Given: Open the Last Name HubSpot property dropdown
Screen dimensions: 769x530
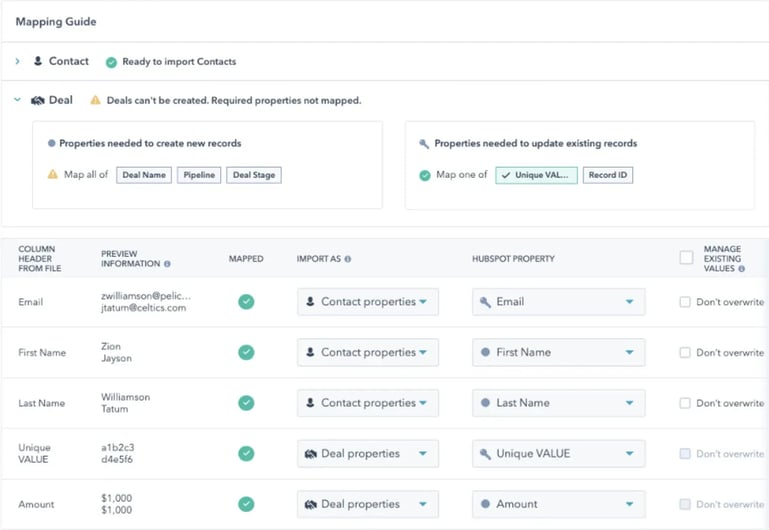Looking at the screenshot, I should click(559, 403).
